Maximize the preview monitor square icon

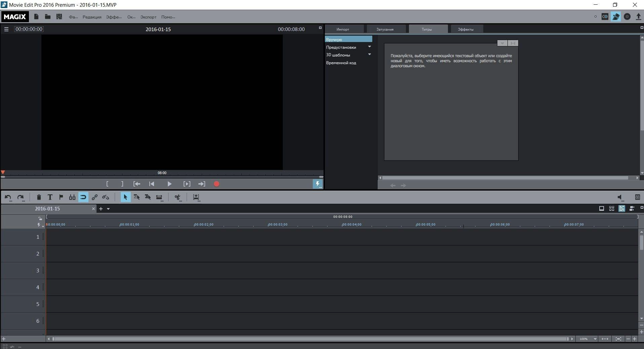point(320,28)
